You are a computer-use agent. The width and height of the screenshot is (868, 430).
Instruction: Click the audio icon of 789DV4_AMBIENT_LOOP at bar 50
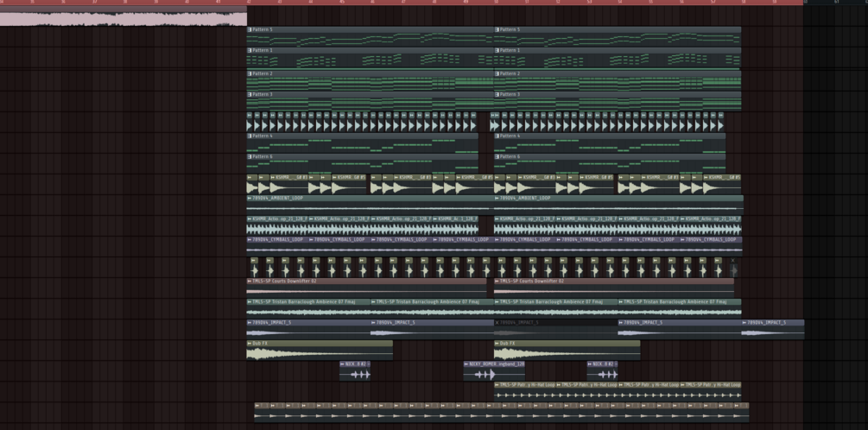[x=497, y=198]
